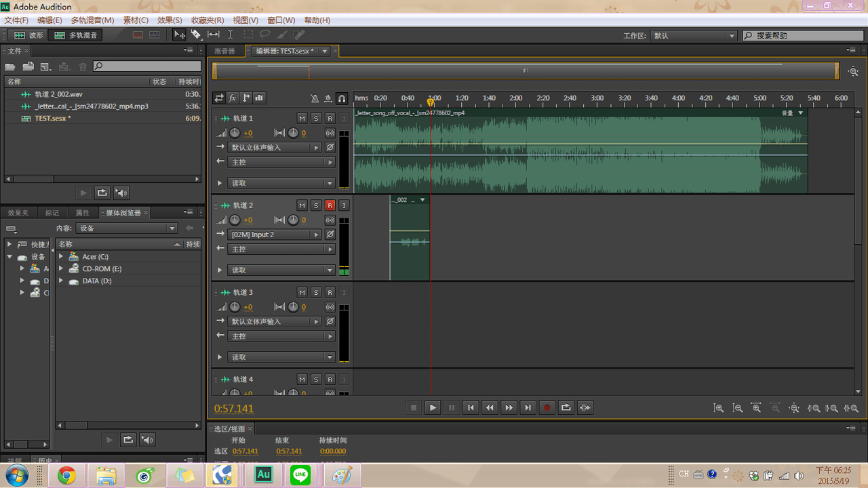Open 轨道 2 input dropdown [02M] Input 2
Screen dimensions: 868x488
[275, 235]
